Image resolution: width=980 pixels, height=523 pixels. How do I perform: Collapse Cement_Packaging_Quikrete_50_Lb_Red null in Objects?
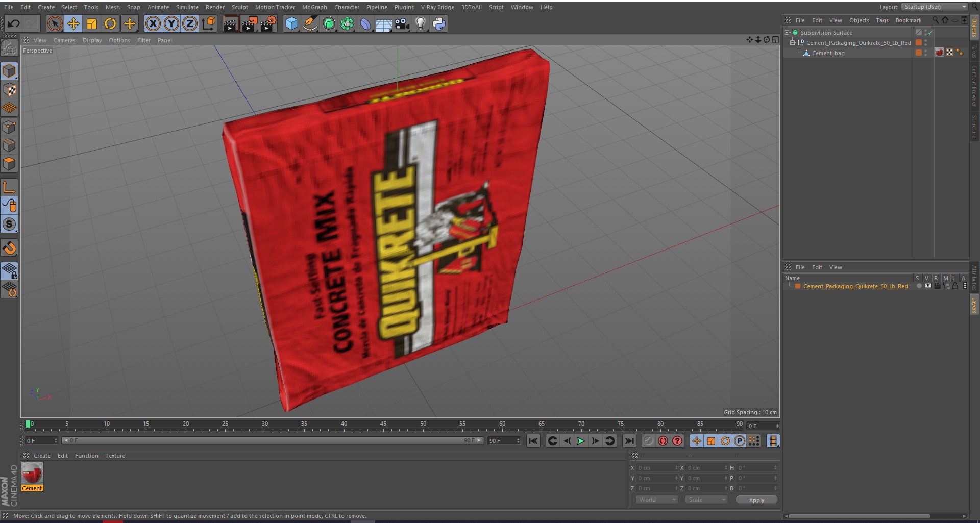pos(793,42)
